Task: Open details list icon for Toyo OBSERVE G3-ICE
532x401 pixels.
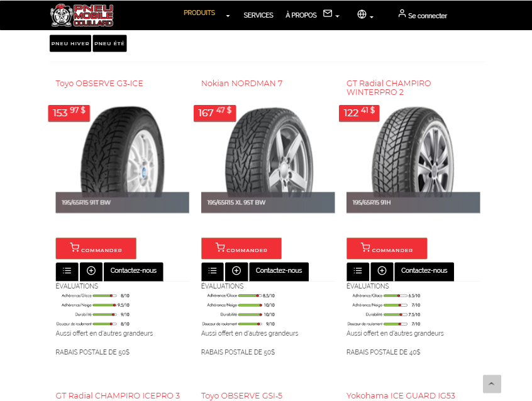Action: point(67,271)
